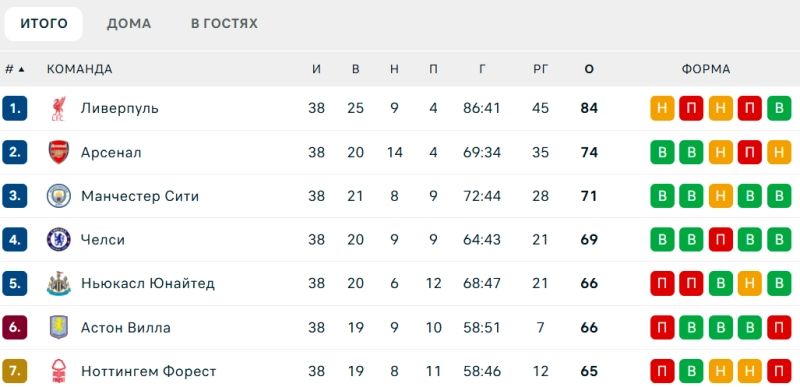Click the position 6 rank badge
This screenshot has width=800, height=387.
14,327
